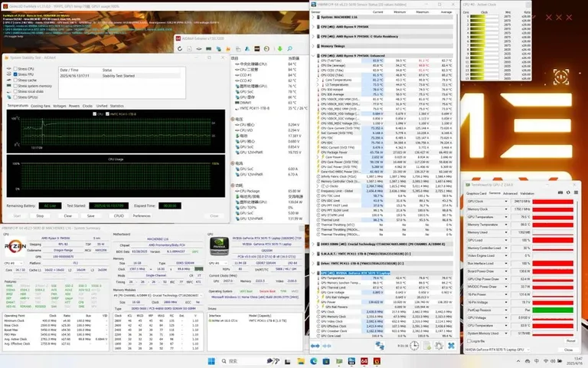Click PerfCap Reason green graph bar
588x368 pixels.
553,310
